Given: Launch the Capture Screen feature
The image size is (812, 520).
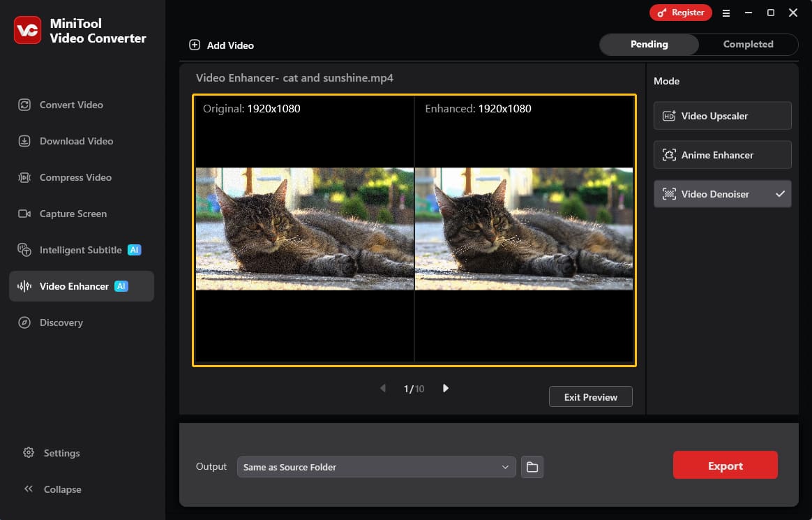Looking at the screenshot, I should (73, 214).
